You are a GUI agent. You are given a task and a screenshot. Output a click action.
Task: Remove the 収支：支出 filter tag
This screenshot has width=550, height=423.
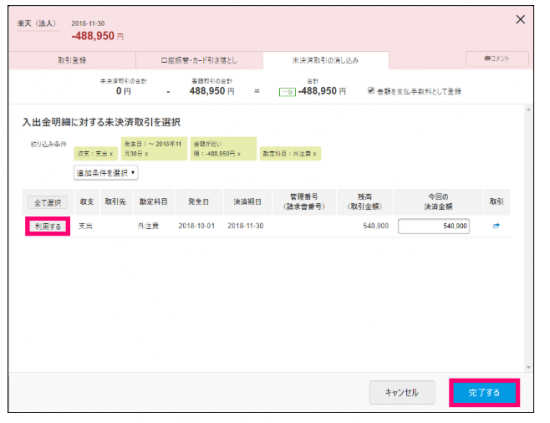click(111, 154)
